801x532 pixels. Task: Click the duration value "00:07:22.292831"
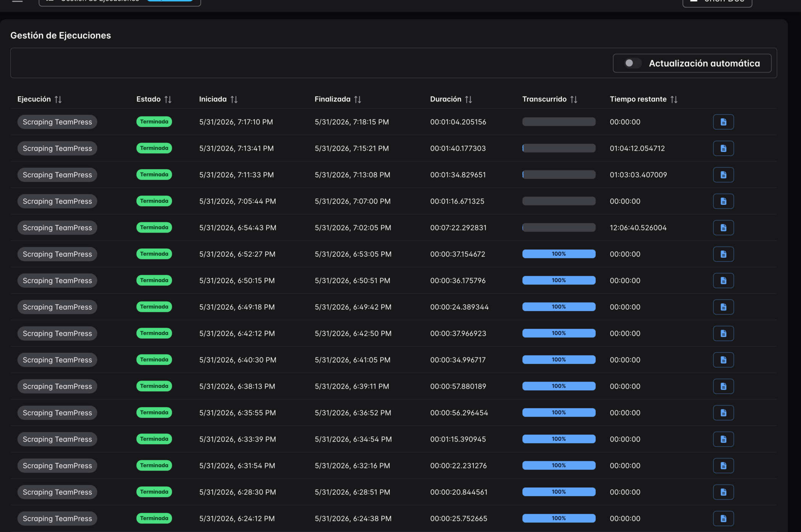(x=458, y=228)
